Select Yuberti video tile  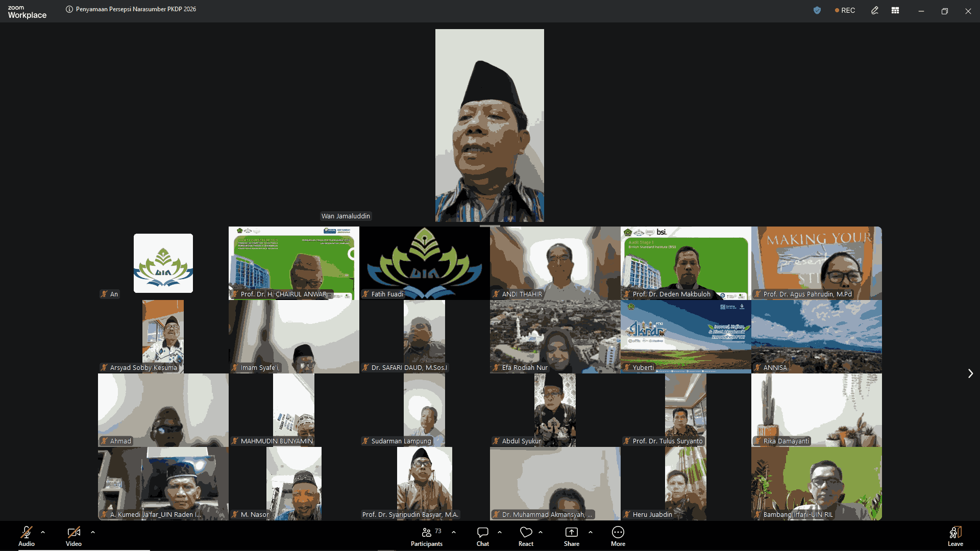click(x=686, y=337)
